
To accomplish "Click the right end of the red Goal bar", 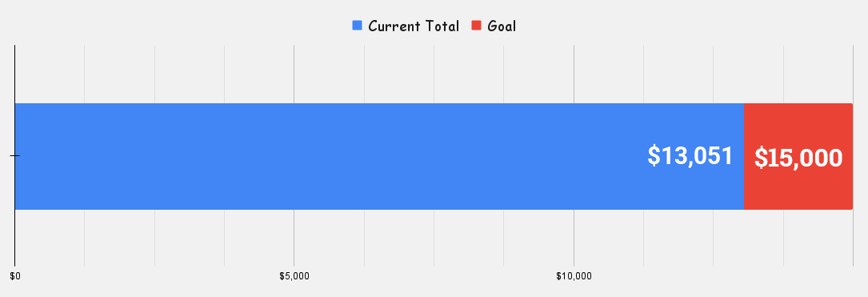I will (x=852, y=156).
